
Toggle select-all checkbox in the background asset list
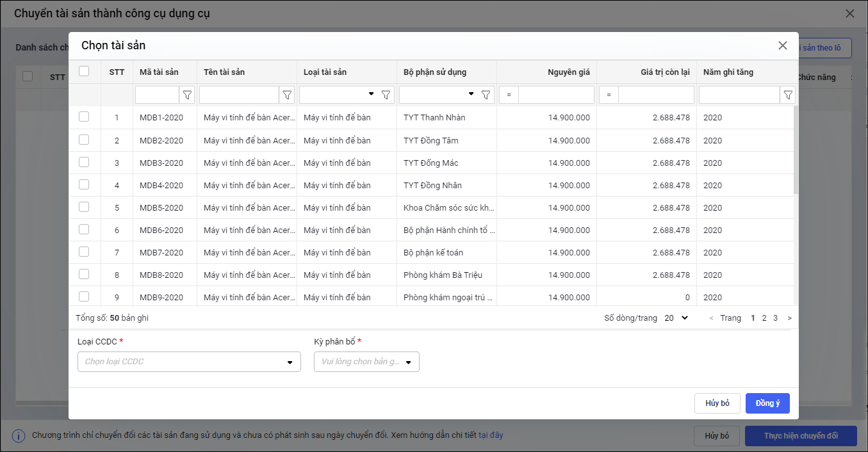point(28,76)
